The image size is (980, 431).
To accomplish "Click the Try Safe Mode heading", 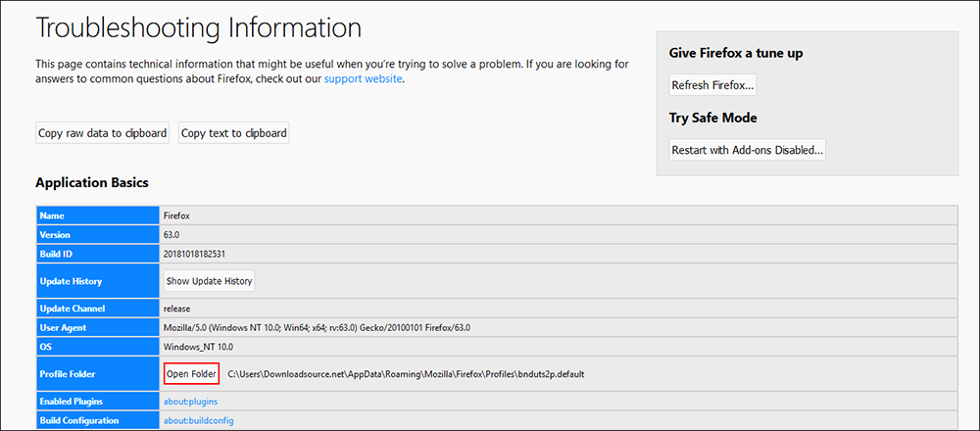I will (713, 119).
